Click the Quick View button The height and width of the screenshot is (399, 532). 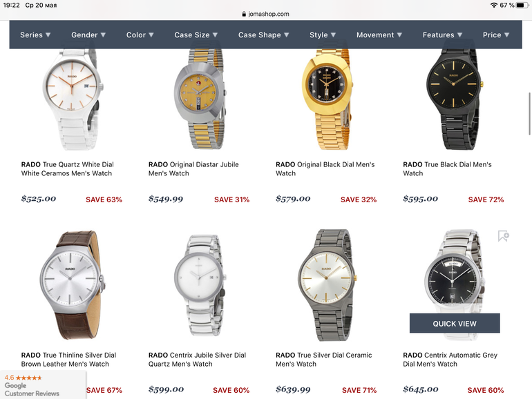point(455,323)
